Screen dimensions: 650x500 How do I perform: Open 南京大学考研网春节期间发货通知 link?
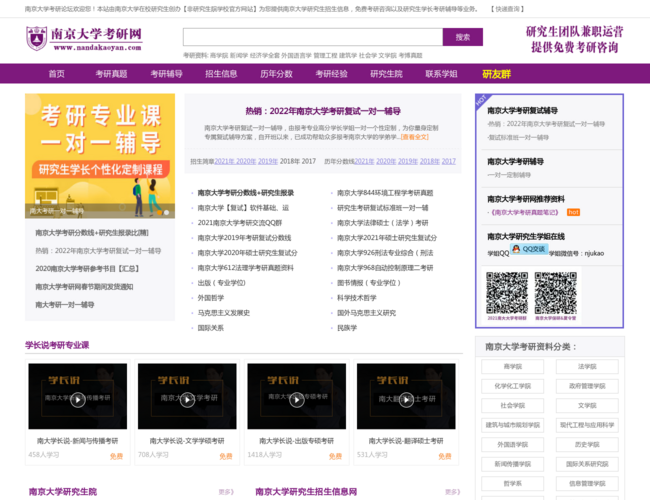pyautogui.click(x=84, y=287)
